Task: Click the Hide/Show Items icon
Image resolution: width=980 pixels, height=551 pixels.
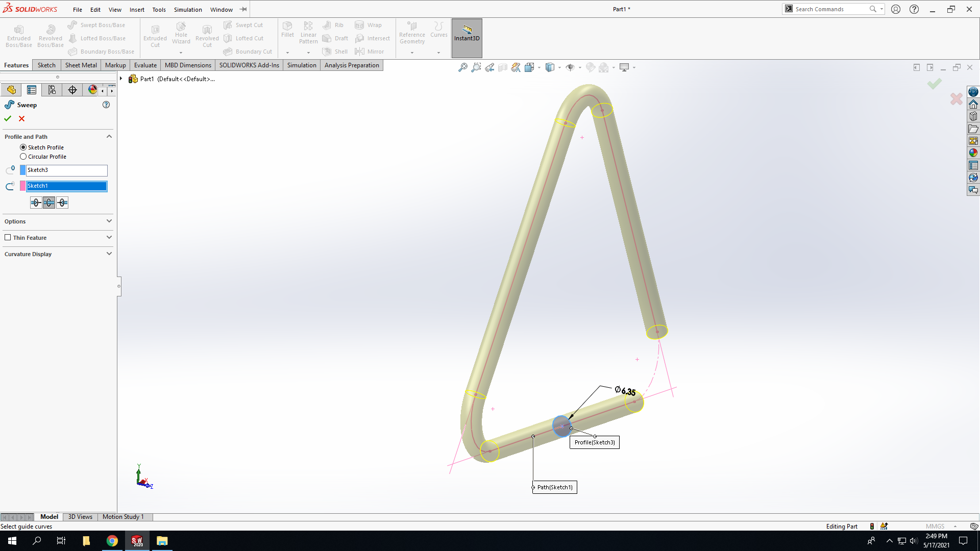Action: click(570, 67)
